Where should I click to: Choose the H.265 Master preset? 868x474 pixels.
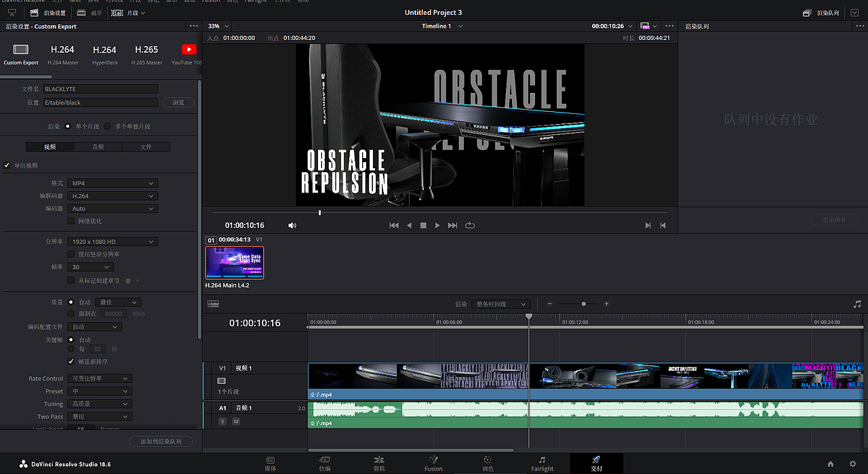pyautogui.click(x=146, y=54)
